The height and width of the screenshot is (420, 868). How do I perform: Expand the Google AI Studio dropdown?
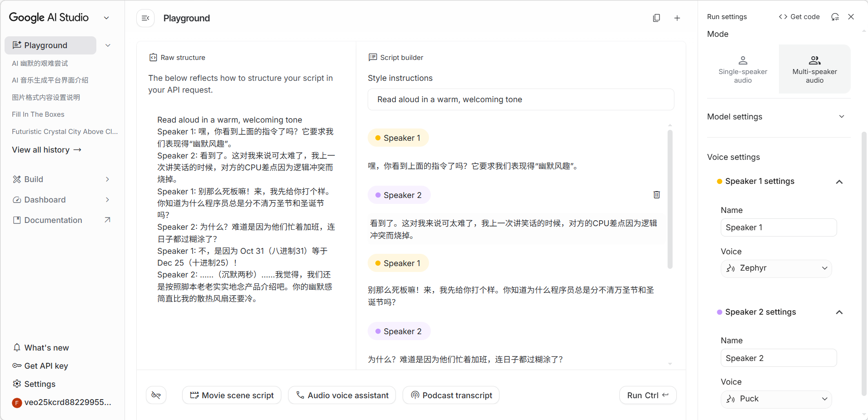106,18
